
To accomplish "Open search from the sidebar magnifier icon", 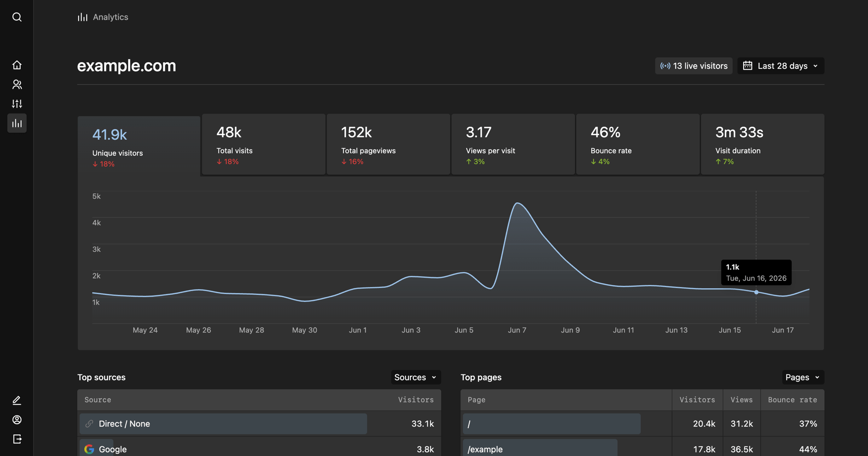I will pos(17,17).
